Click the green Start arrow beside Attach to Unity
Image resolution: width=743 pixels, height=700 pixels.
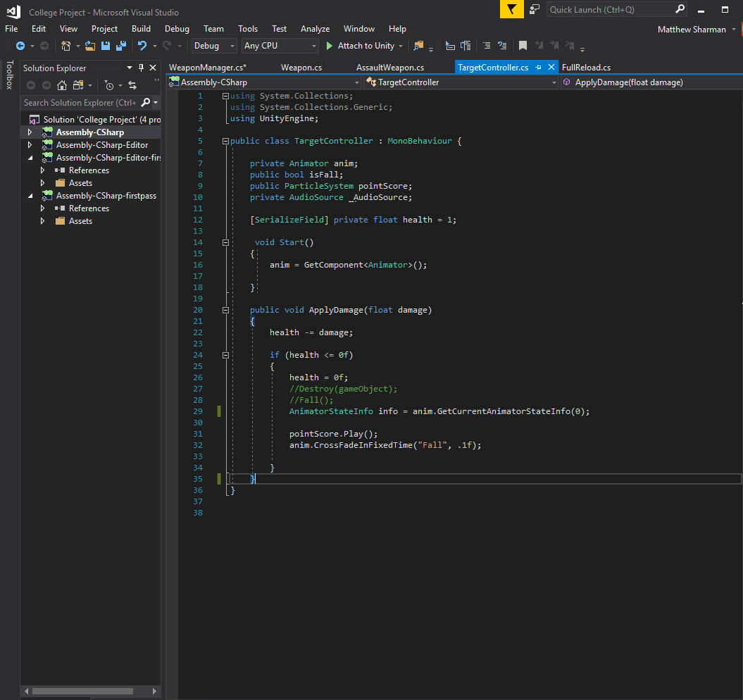pos(330,46)
